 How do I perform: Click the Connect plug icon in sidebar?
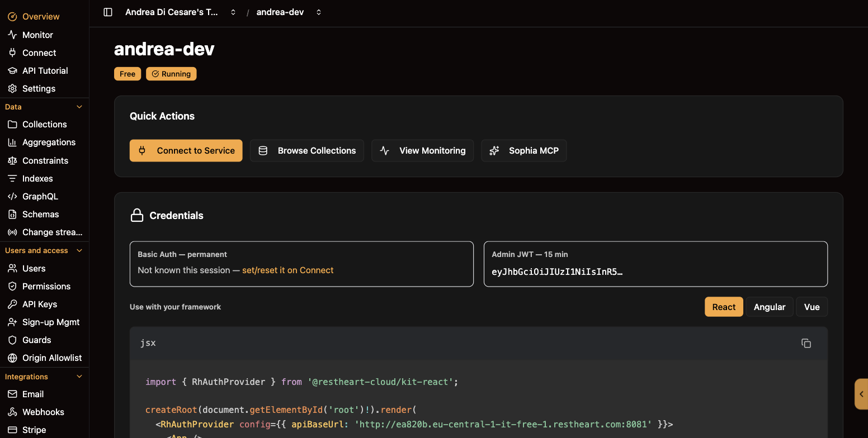(12, 53)
